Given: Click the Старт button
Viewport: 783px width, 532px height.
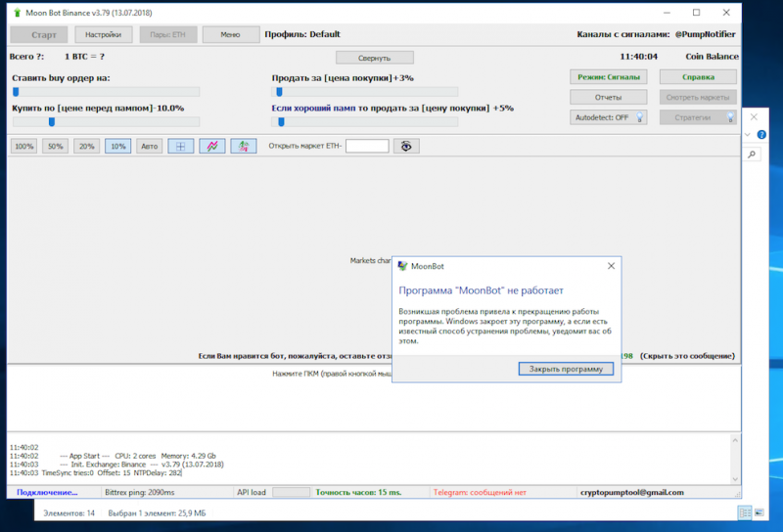Looking at the screenshot, I should [39, 34].
